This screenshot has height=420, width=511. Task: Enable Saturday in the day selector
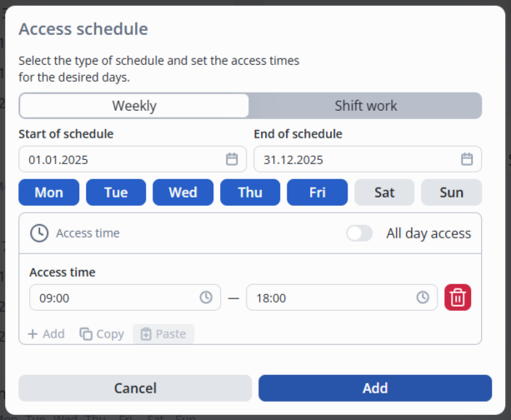(x=384, y=192)
